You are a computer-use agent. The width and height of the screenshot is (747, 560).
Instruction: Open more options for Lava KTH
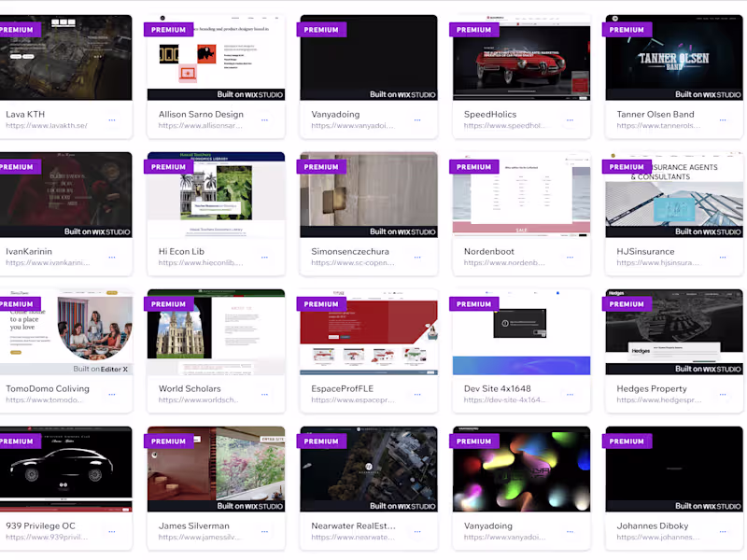point(112,120)
